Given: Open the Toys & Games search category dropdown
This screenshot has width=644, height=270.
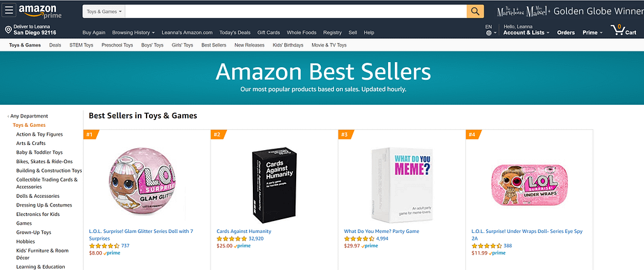Looking at the screenshot, I should coord(104,11).
